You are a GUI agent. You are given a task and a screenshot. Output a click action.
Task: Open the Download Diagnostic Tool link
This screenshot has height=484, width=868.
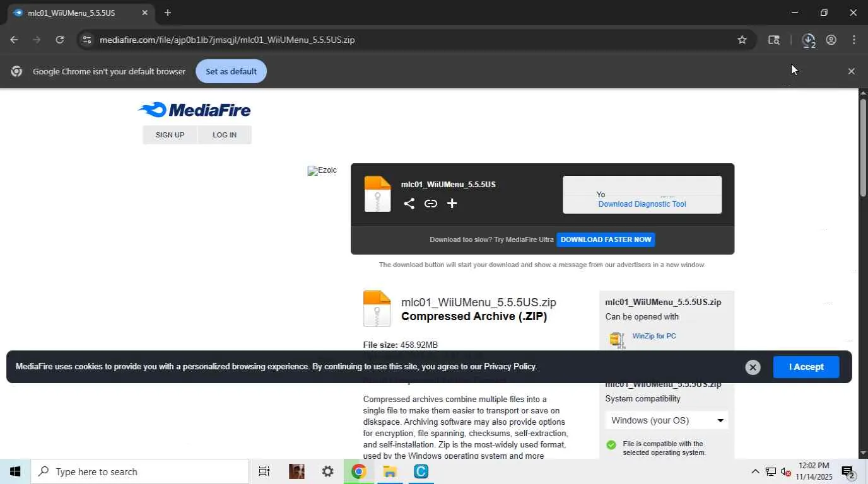642,204
